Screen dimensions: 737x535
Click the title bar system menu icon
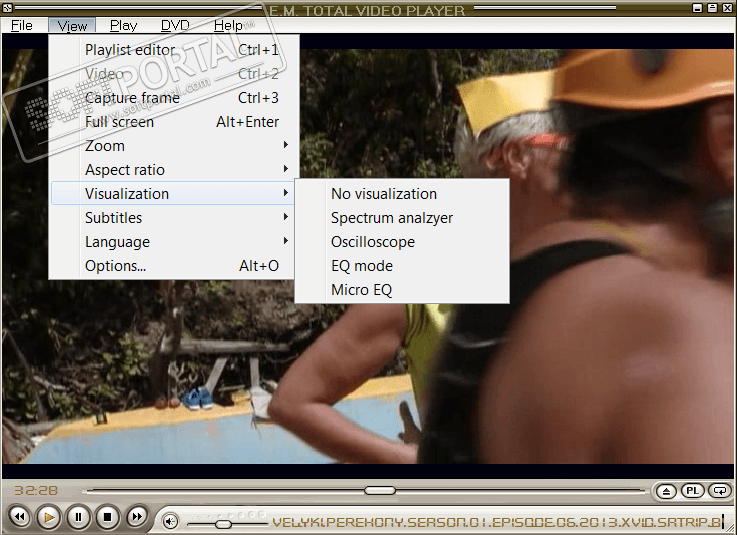(x=7, y=8)
